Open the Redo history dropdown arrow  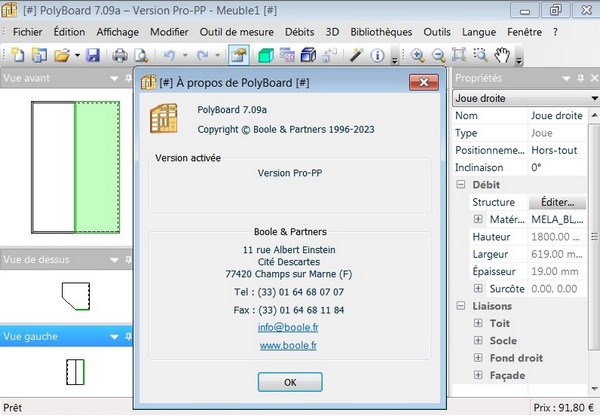coord(217,55)
